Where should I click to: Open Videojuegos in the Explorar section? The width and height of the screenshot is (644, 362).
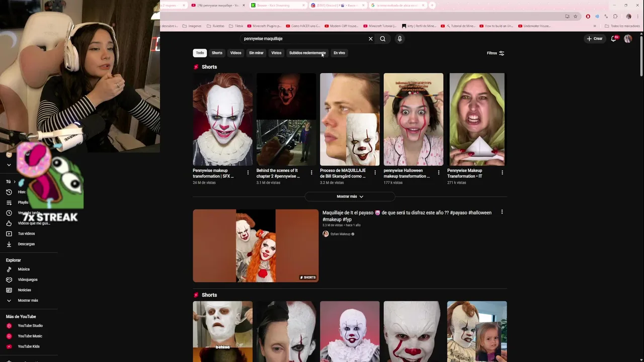(x=28, y=280)
